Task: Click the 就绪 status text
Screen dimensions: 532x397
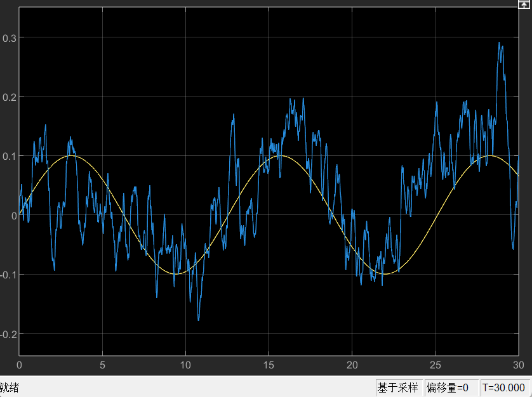Action: click(x=10, y=387)
